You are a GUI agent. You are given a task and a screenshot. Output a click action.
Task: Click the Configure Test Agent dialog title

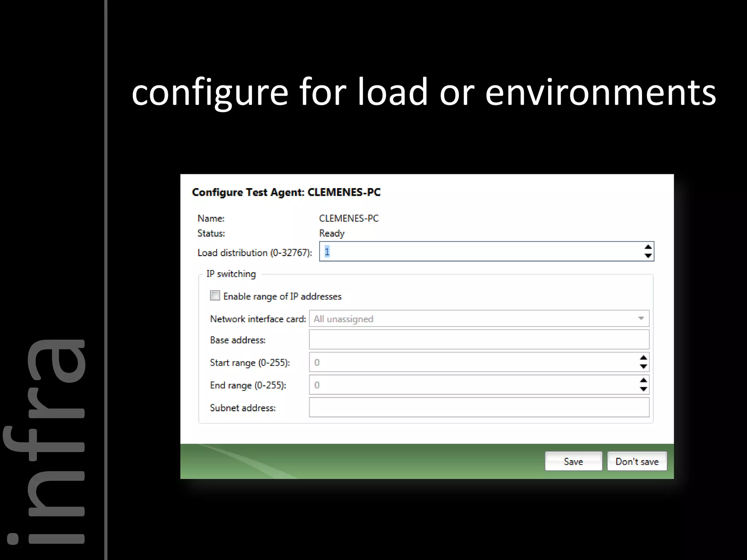286,192
